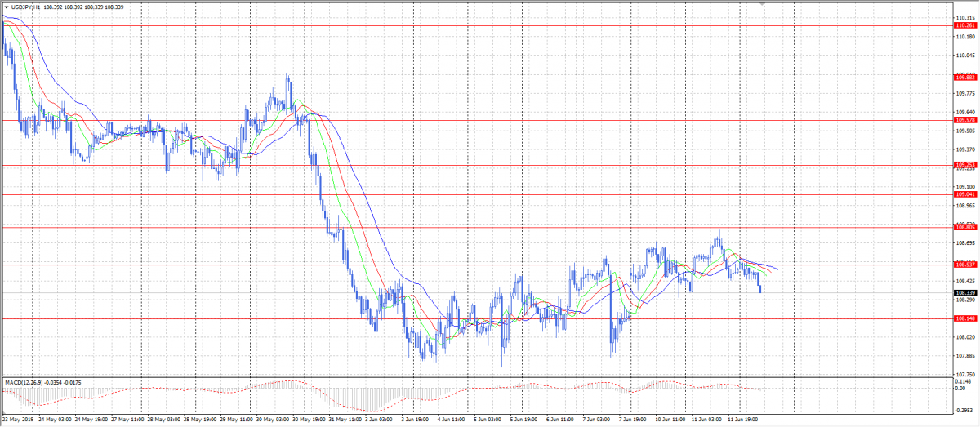Image resolution: width=980 pixels, height=427 pixels.
Task: Click the black current price tag 108.339
Action: [x=964, y=292]
